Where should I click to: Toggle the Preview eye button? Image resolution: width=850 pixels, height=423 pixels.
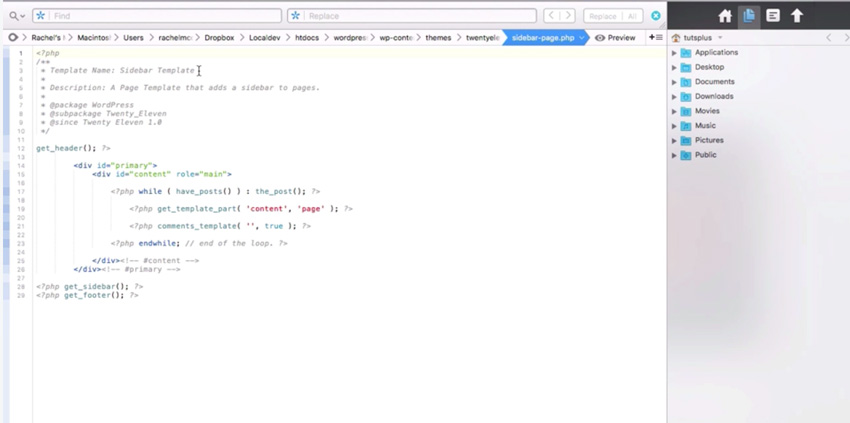(x=615, y=37)
